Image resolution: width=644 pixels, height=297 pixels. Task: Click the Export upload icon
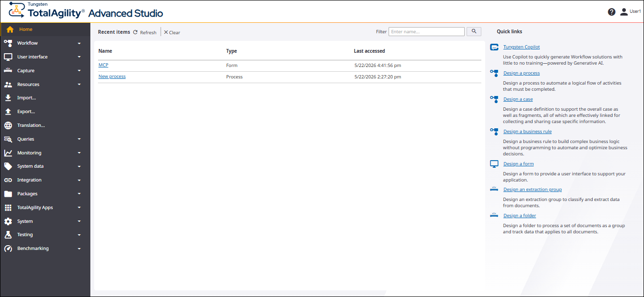coord(8,112)
